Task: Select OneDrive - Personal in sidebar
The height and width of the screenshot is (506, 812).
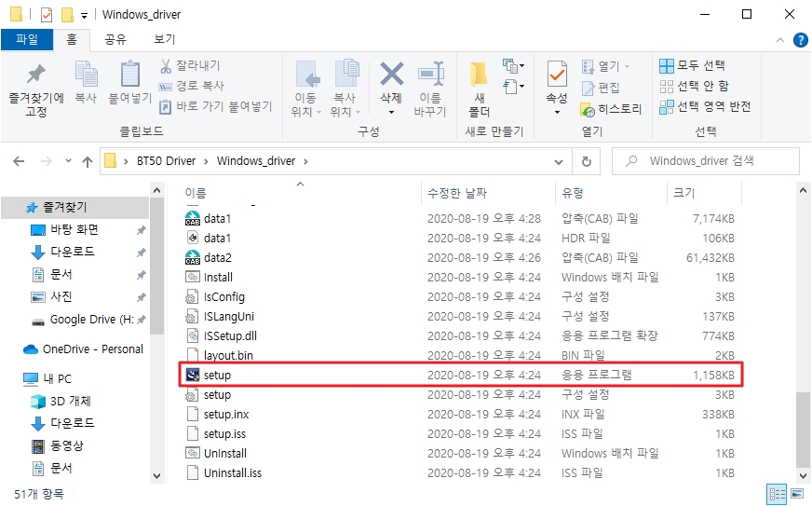Action: coord(93,349)
